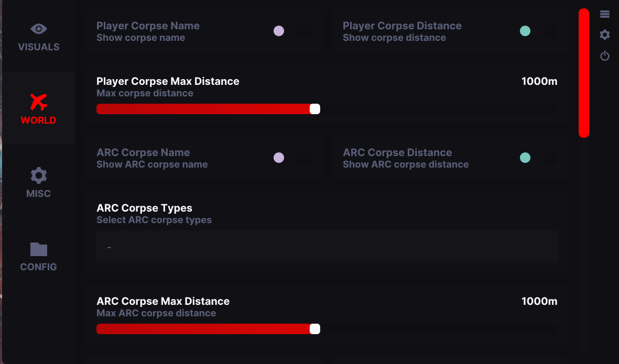The image size is (619, 364).
Task: Enable ARC Corpse Distance checkbox
Action: click(550, 158)
